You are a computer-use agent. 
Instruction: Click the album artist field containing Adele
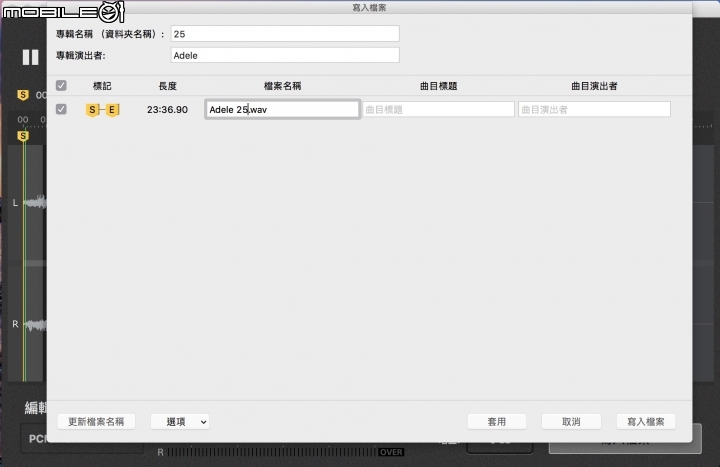pos(285,55)
